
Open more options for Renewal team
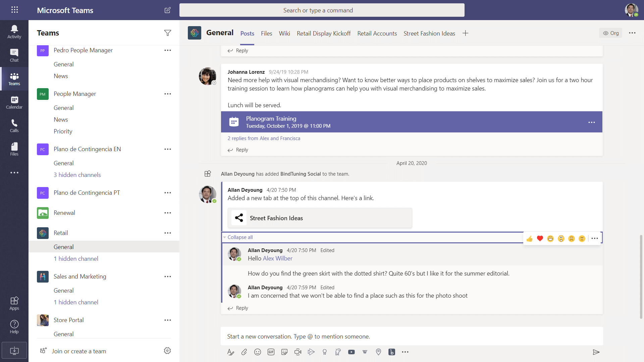tap(168, 213)
